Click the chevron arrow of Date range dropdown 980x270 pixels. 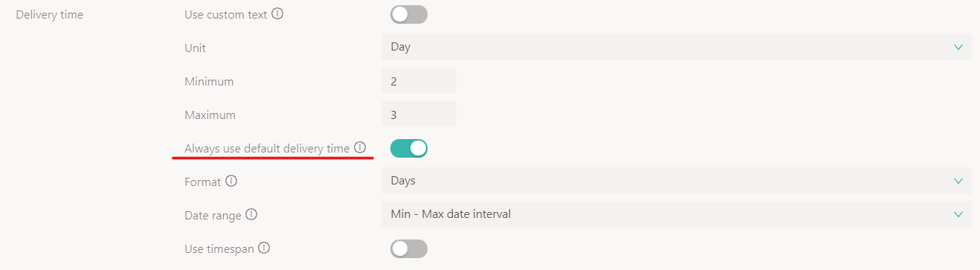coord(958,214)
